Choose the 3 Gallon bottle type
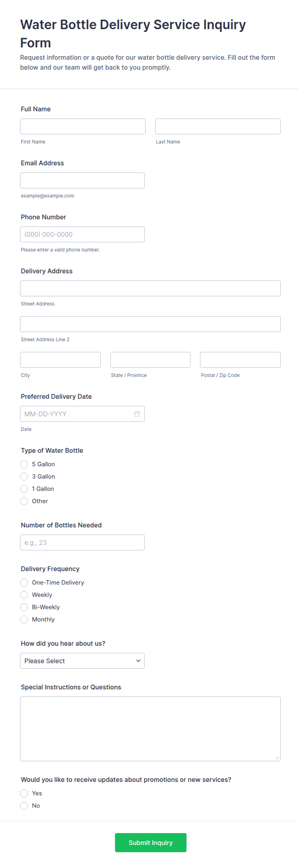 point(24,476)
